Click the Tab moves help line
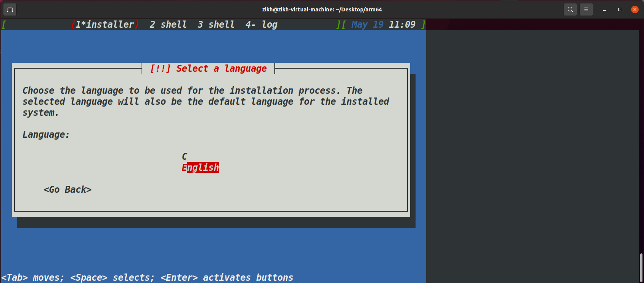The image size is (644, 283). (x=147, y=277)
